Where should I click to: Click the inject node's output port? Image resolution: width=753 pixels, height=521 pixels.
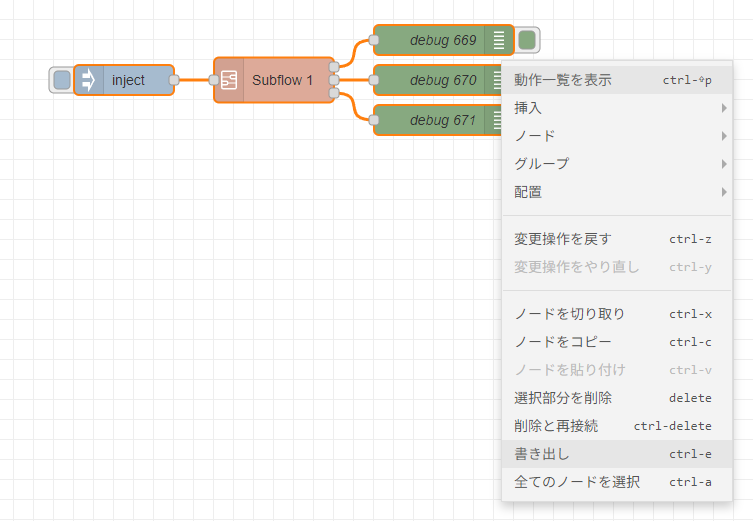pos(174,80)
